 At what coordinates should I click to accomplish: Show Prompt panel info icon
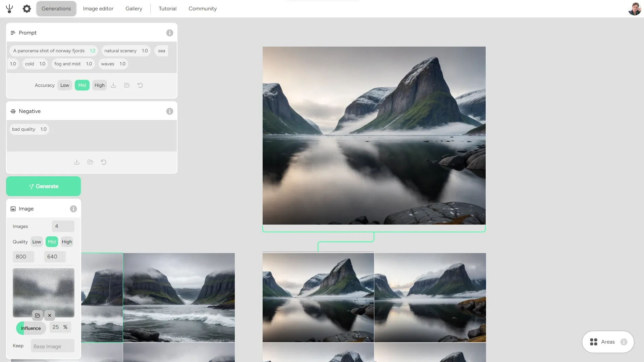(x=170, y=33)
